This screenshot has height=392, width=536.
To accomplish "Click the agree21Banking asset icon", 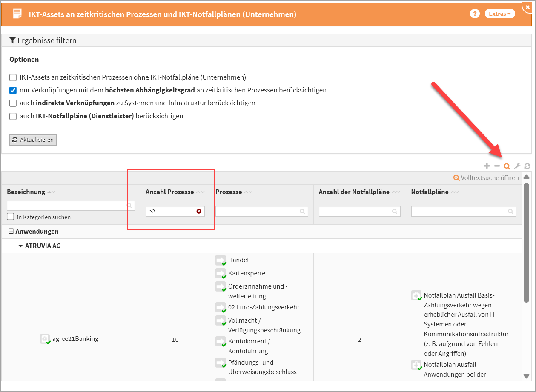I will (44, 339).
